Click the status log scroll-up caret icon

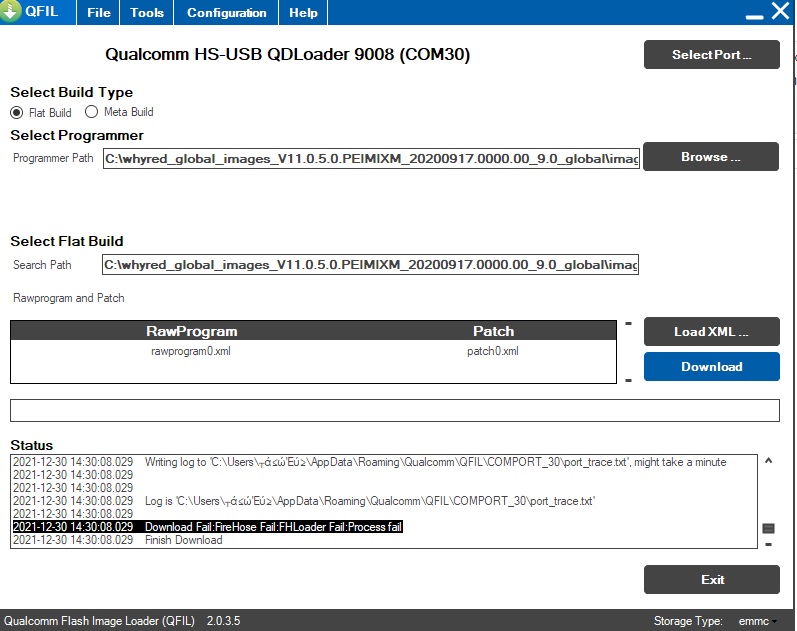coord(769,461)
